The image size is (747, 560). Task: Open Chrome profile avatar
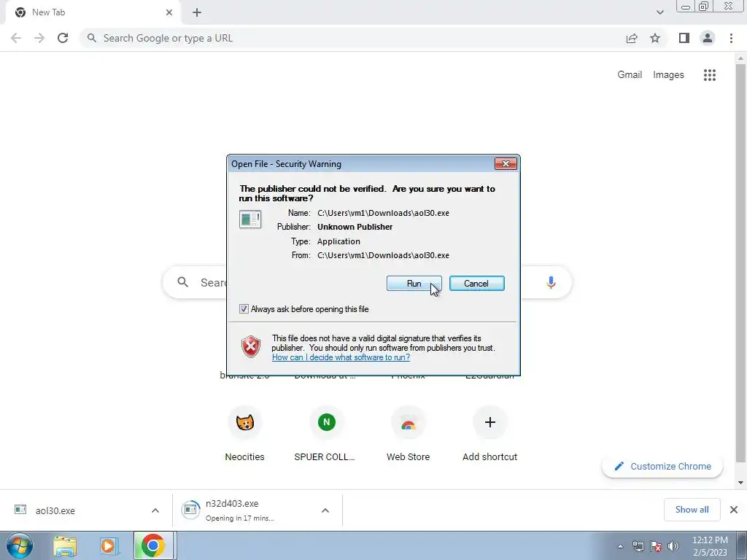click(708, 38)
